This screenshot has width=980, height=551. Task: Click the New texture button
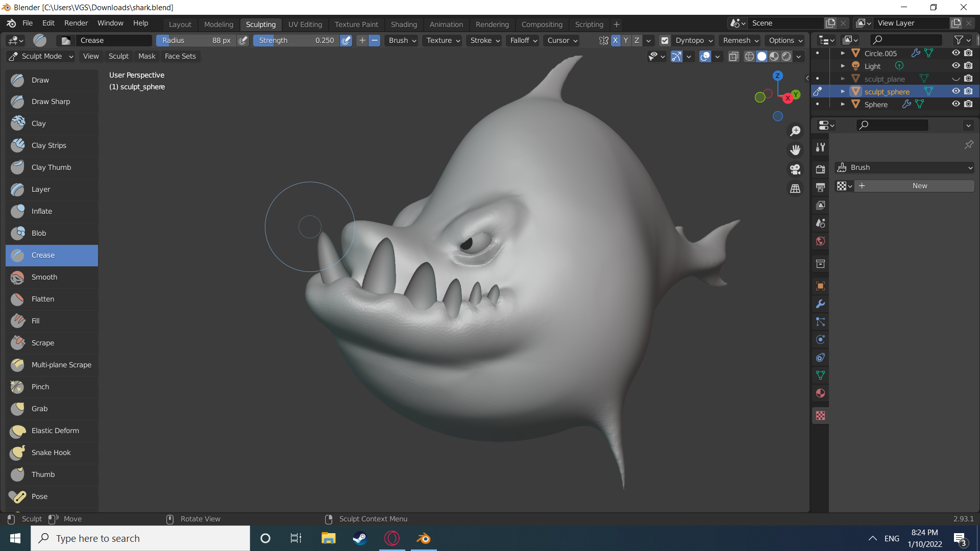click(x=919, y=186)
